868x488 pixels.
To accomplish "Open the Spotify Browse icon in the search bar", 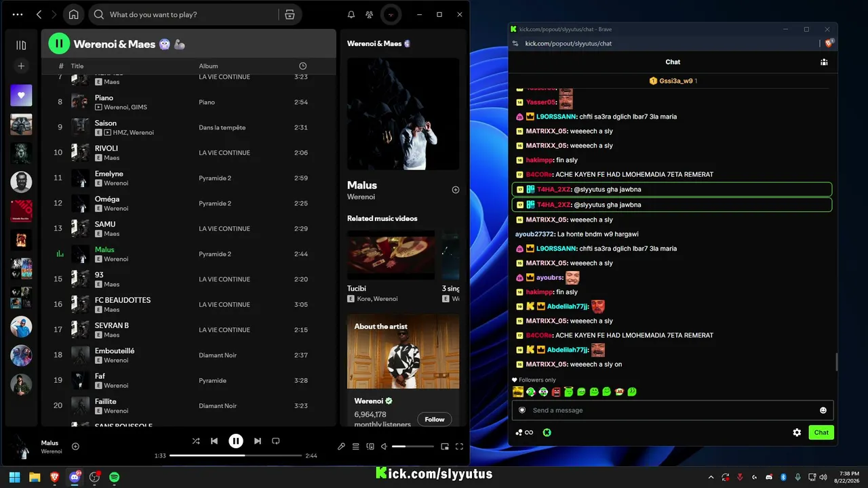I will (290, 14).
